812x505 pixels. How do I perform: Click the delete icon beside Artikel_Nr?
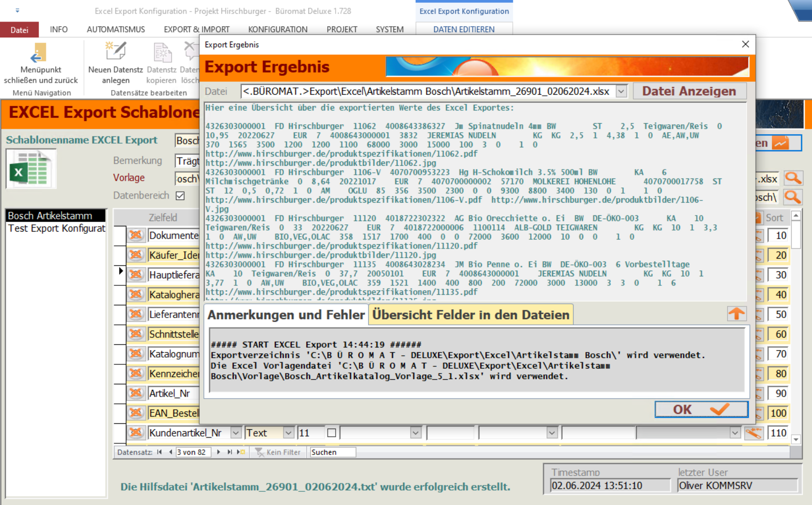coord(136,393)
